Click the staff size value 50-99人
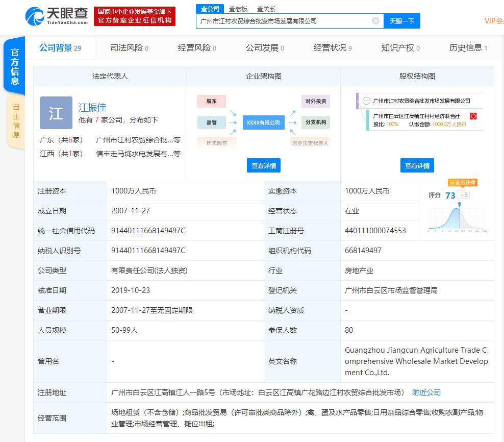Screen dimensions: 504x442 click(124, 330)
